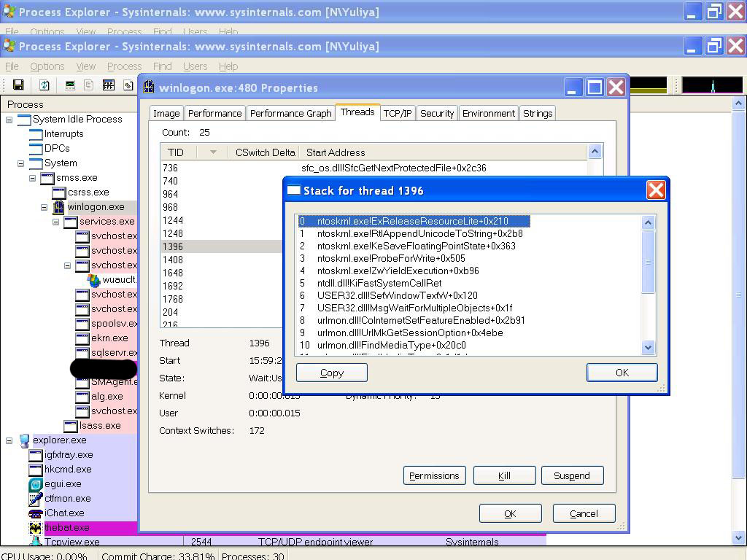Click the smss.exe process icon
747x560 pixels.
(x=47, y=178)
